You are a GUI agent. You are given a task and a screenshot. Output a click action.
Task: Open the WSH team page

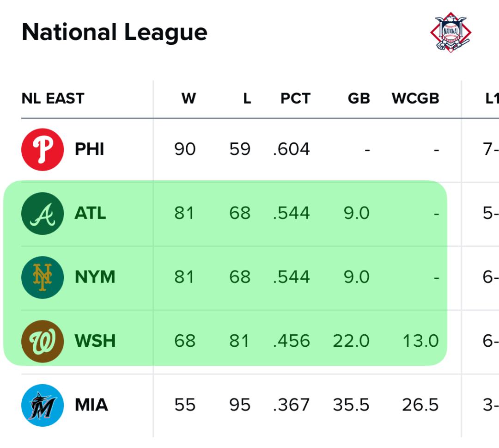[95, 341]
